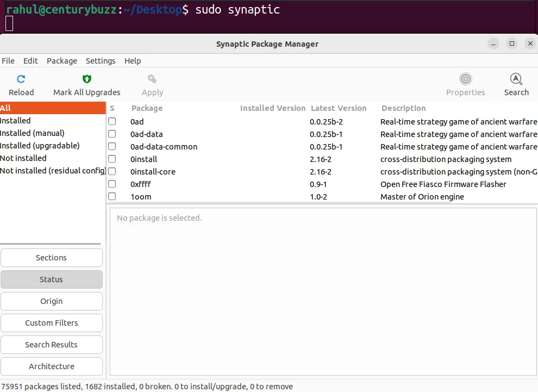The height and width of the screenshot is (392, 538).
Task: Toggle the status checkbox for 0ad-data
Action: tap(112, 134)
